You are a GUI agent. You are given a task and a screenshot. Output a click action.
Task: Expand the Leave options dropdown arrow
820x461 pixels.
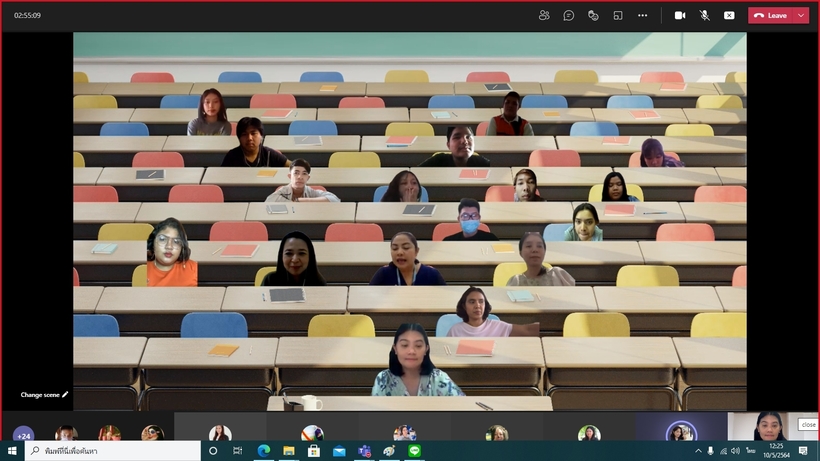tap(801, 15)
